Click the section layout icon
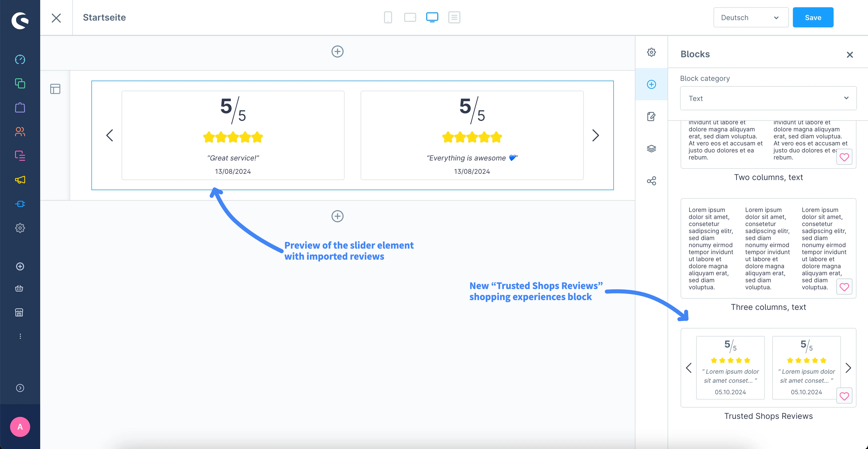Screen dimensions: 868x449 pos(55,89)
